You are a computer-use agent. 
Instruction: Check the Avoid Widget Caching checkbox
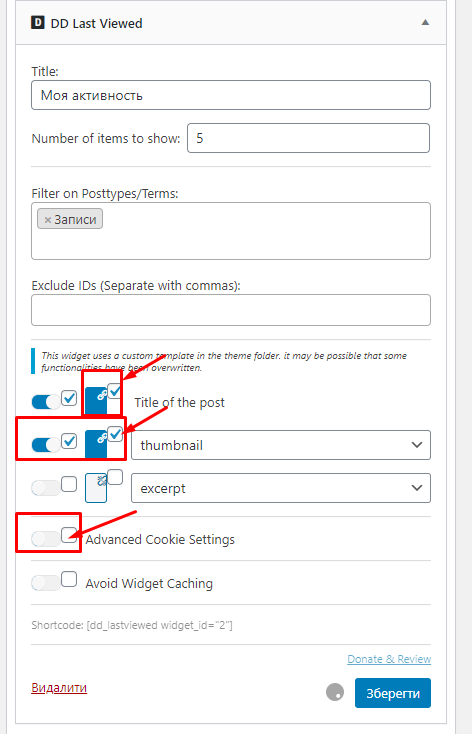[x=69, y=579]
